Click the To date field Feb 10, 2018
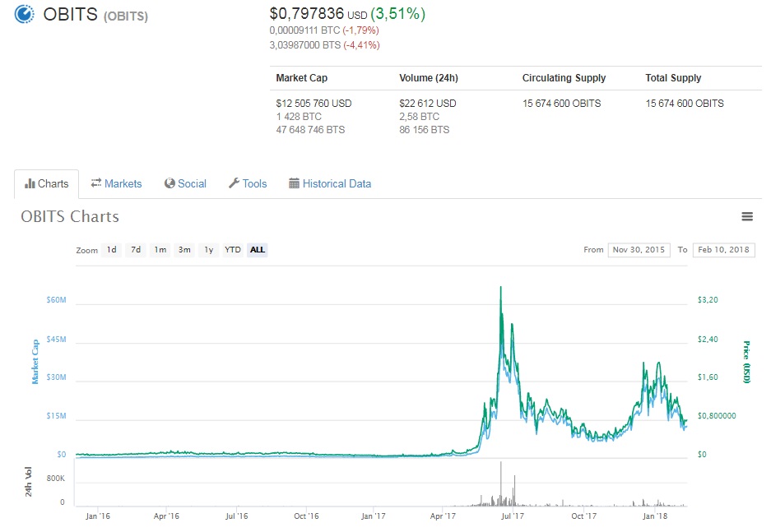The width and height of the screenshot is (771, 532). pos(724,250)
